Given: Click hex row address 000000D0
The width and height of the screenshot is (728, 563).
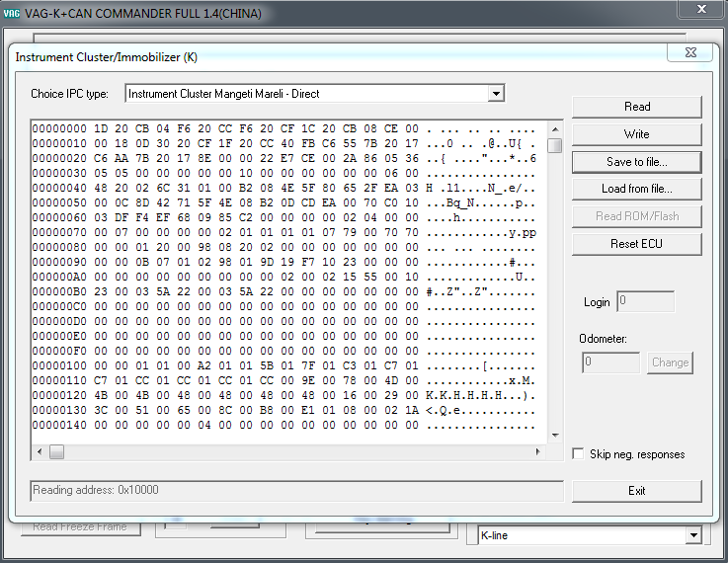Looking at the screenshot, I should [x=59, y=322].
